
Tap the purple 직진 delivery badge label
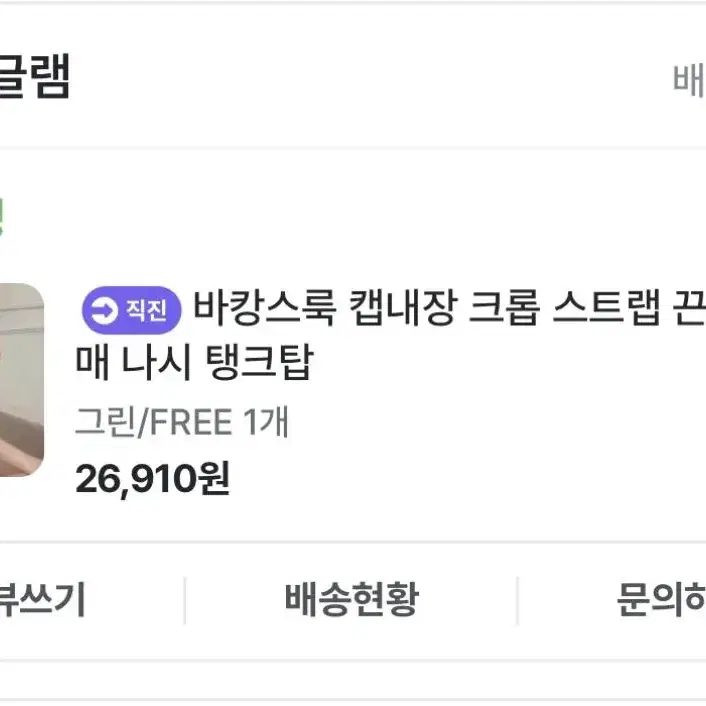[131, 310]
